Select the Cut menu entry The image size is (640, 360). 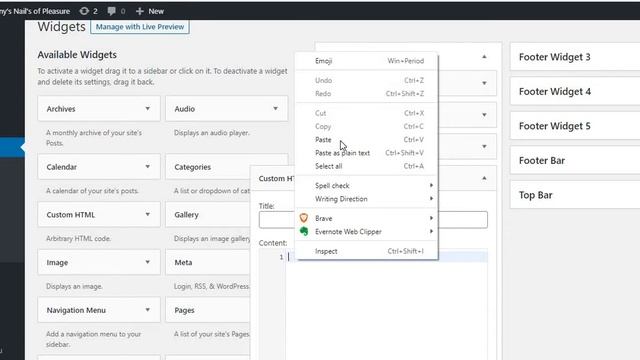click(x=366, y=113)
